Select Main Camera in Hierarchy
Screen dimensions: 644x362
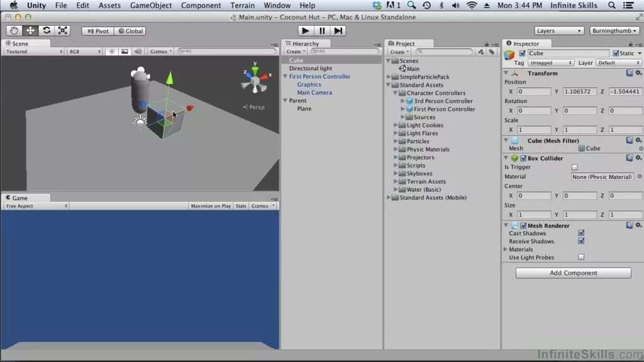(314, 92)
